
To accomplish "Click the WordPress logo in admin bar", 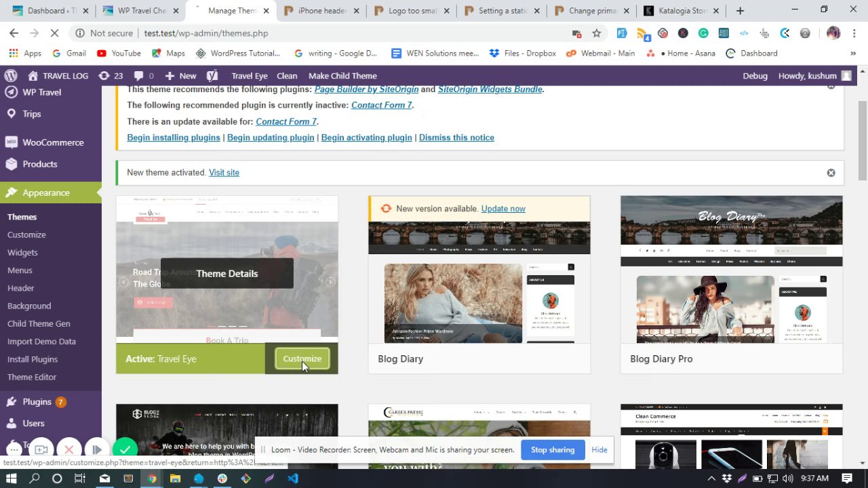I will pos(10,76).
